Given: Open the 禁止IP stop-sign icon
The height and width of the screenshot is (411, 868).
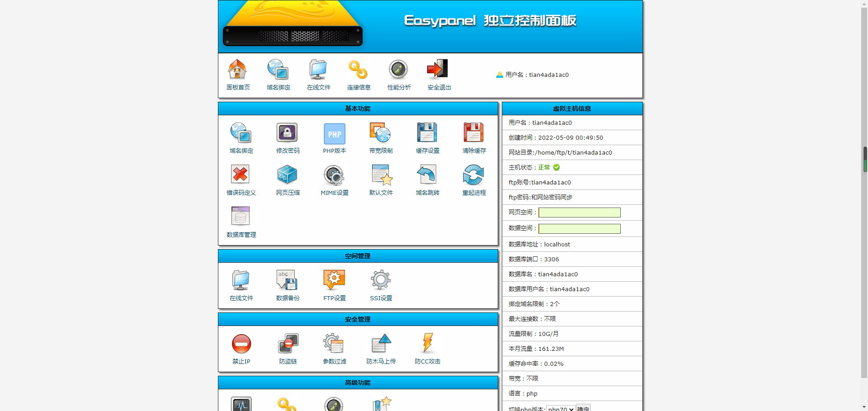Looking at the screenshot, I should tap(241, 344).
